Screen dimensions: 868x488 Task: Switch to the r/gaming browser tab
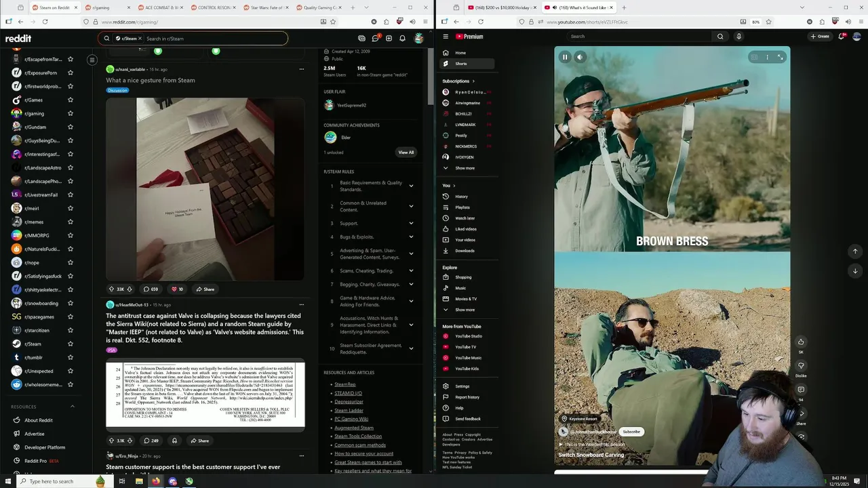[x=107, y=7]
